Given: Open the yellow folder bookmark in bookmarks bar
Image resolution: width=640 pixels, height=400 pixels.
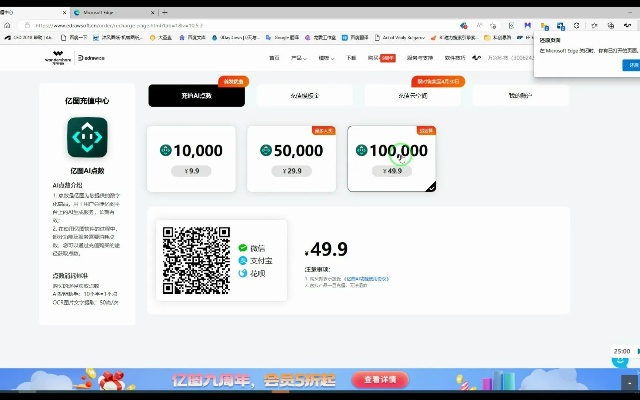Looking at the screenshot, I should click(498, 38).
